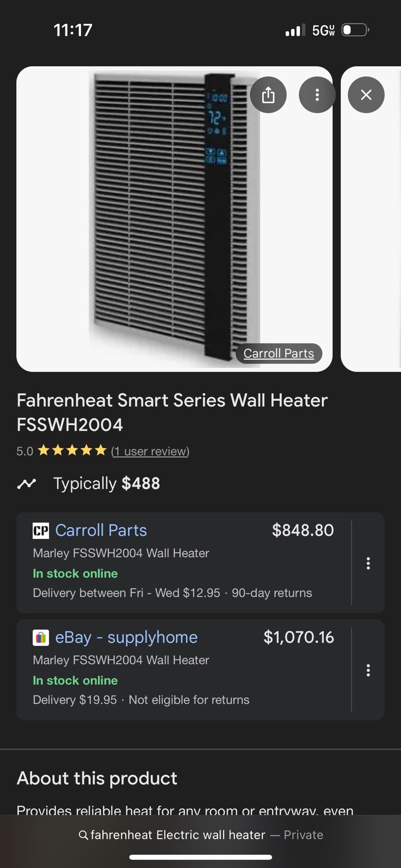Tap the Fahrenheat wall heater product image
401x868 pixels.
(x=174, y=219)
